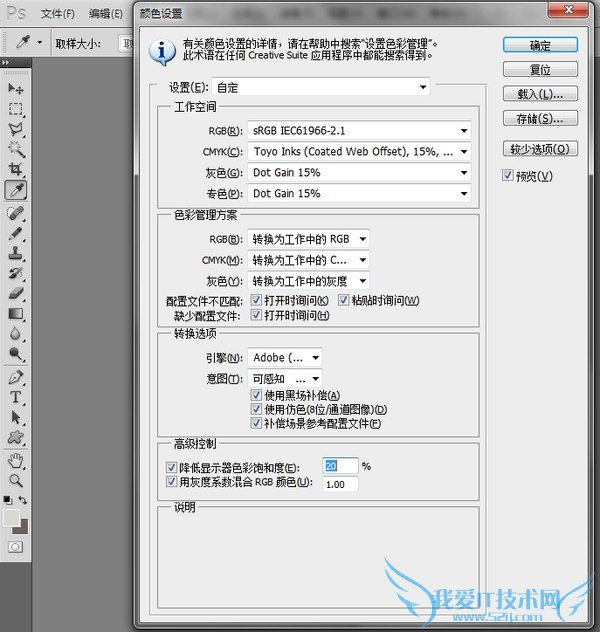This screenshot has width=600, height=632.
Task: Select the Zoom tool
Action: (15, 480)
